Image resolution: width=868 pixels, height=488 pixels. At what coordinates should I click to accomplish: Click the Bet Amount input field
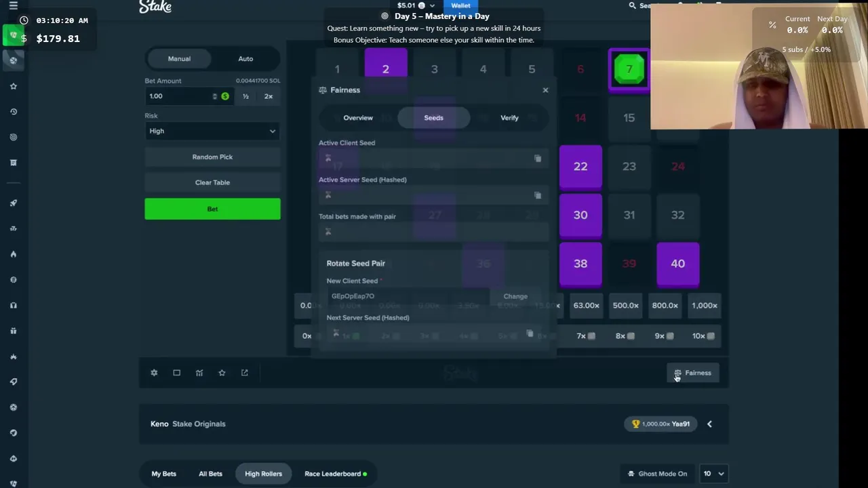click(189, 96)
